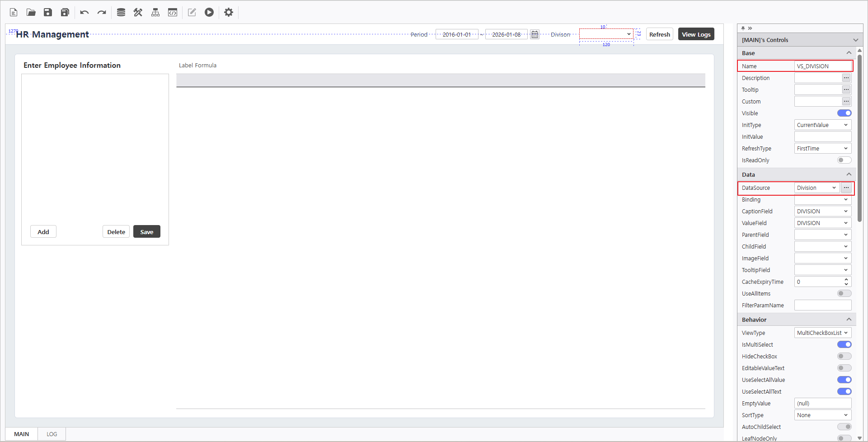Image resolution: width=868 pixels, height=442 pixels.
Task: Open the ViewType dropdown
Action: pyautogui.click(x=822, y=333)
